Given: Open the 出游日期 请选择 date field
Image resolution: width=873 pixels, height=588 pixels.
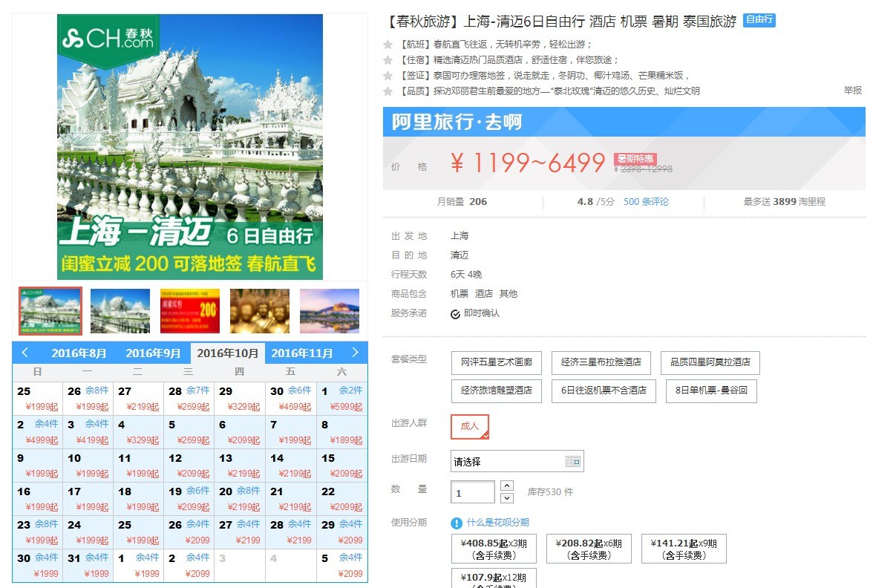Looking at the screenshot, I should pos(517,462).
